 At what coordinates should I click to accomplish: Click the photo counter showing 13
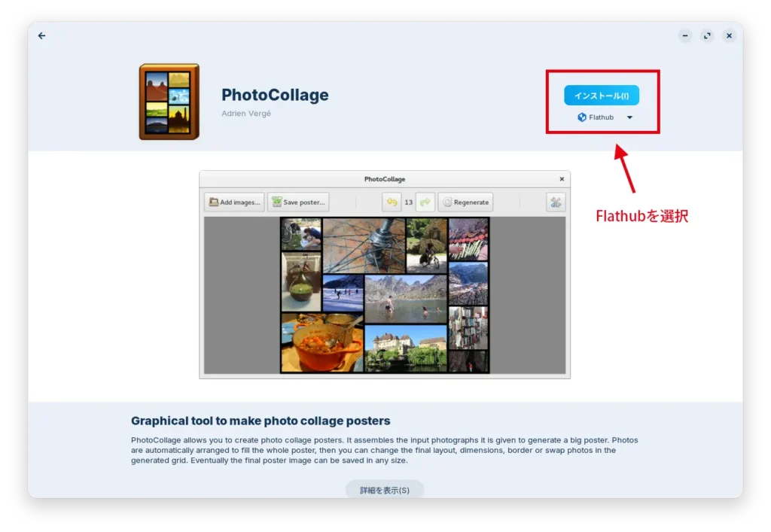408,202
